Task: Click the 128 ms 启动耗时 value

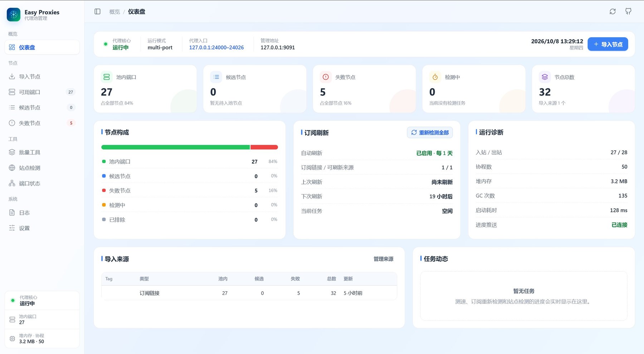Action: [x=619, y=210]
